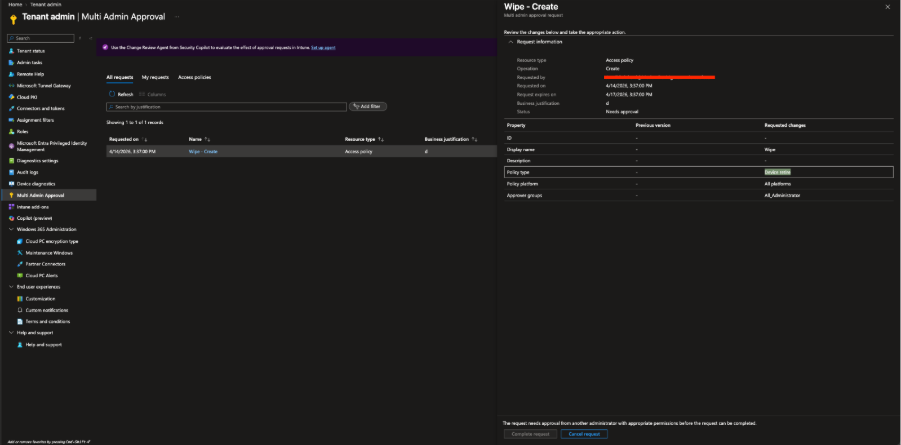Go to Audit logs

pos(28,172)
